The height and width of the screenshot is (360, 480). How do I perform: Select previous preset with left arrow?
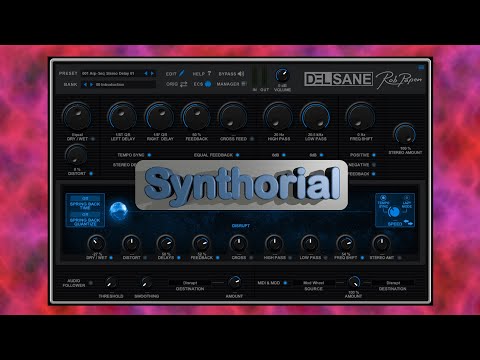point(146,73)
